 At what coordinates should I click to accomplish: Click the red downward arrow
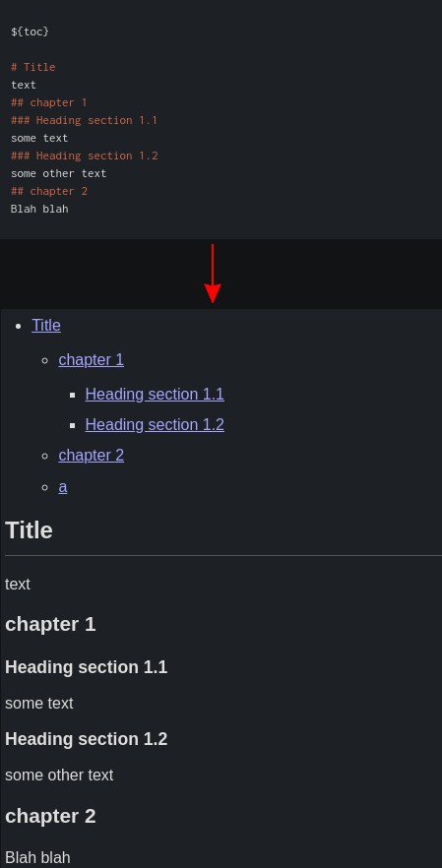(x=213, y=274)
